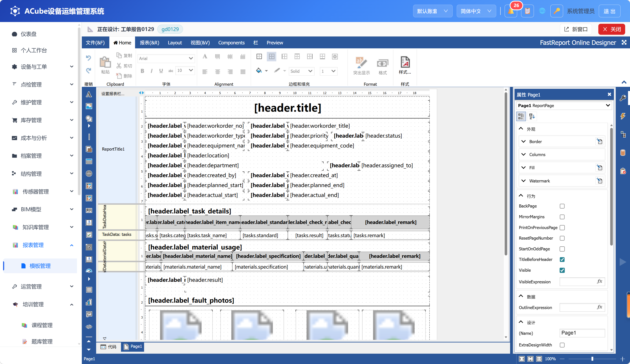Toggle the MirrorMargins checkbox

tap(562, 217)
